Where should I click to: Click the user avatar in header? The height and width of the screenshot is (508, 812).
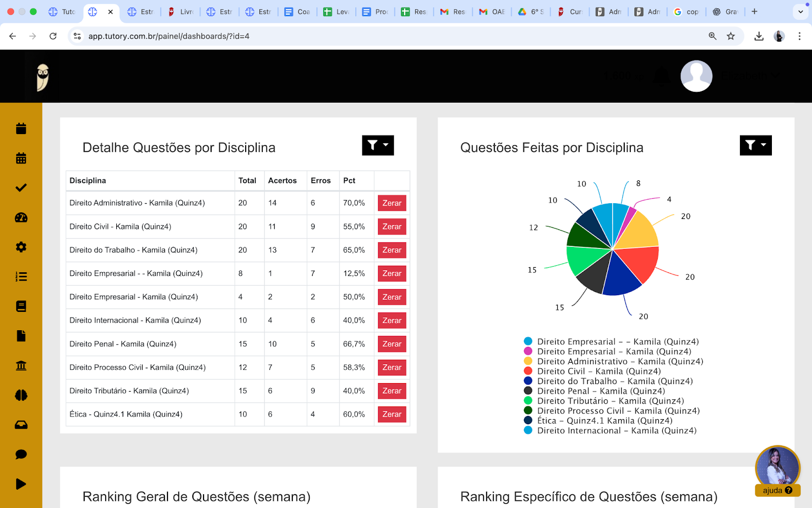point(696,76)
